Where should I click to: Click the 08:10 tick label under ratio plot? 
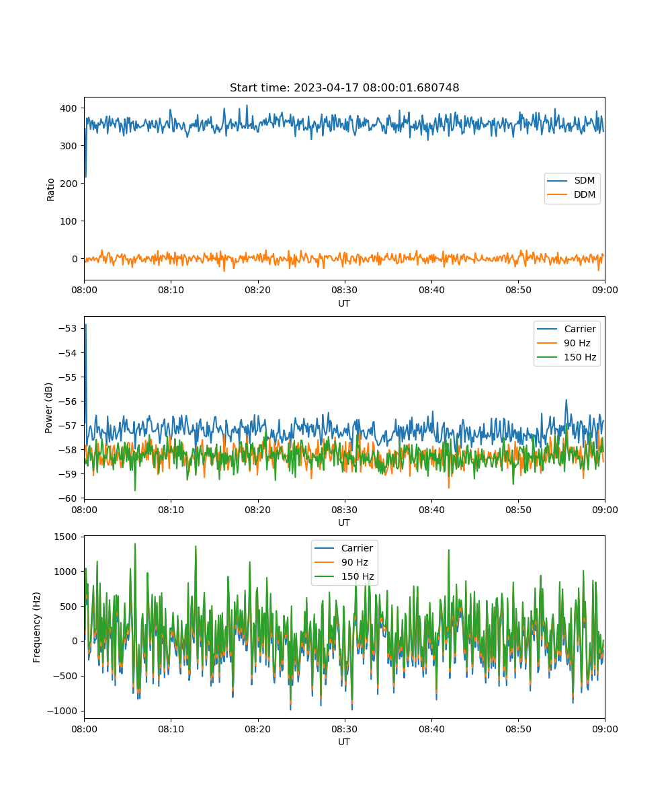[x=171, y=290]
